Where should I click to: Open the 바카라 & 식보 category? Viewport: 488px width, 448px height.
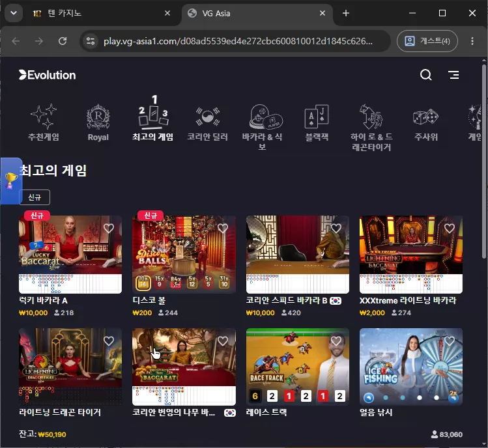pos(262,128)
